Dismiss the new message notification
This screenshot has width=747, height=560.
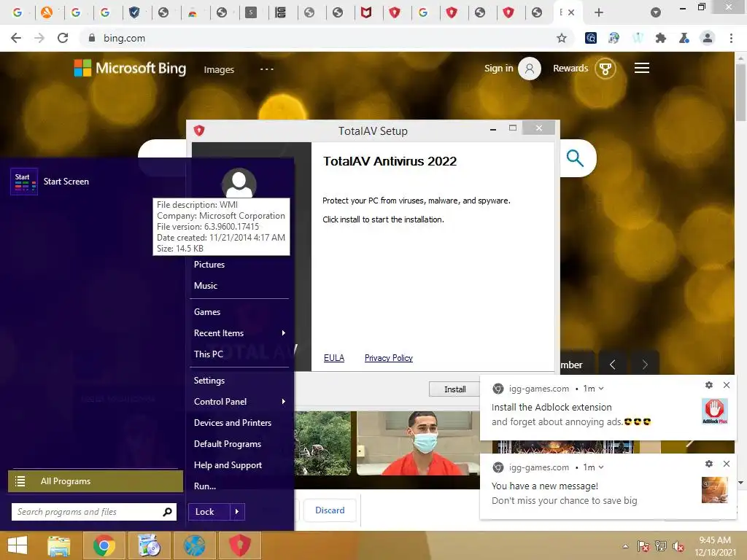click(x=726, y=463)
